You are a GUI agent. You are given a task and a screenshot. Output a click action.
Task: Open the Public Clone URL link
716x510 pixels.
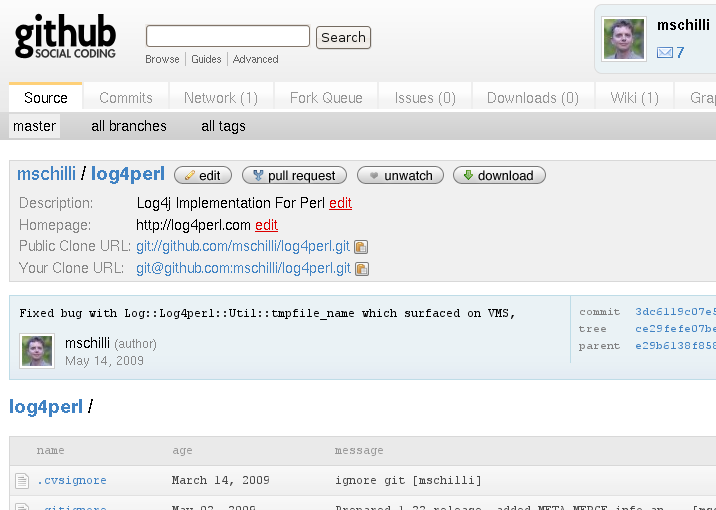tap(243, 246)
